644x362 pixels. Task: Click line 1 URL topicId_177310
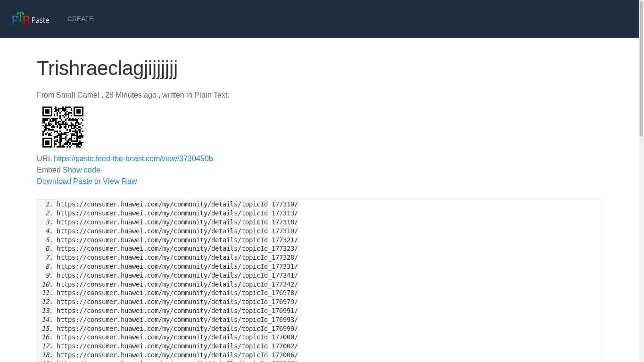point(177,205)
